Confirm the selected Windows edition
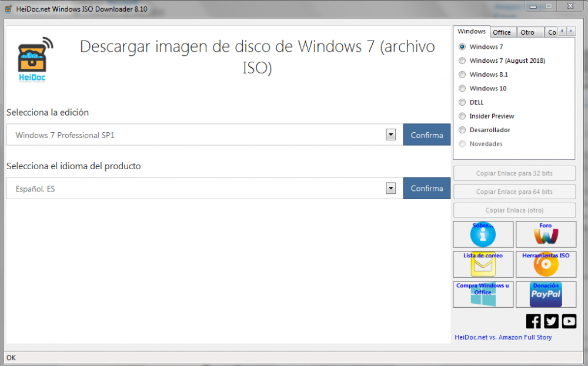Viewport: 588px width, 366px height. click(427, 135)
